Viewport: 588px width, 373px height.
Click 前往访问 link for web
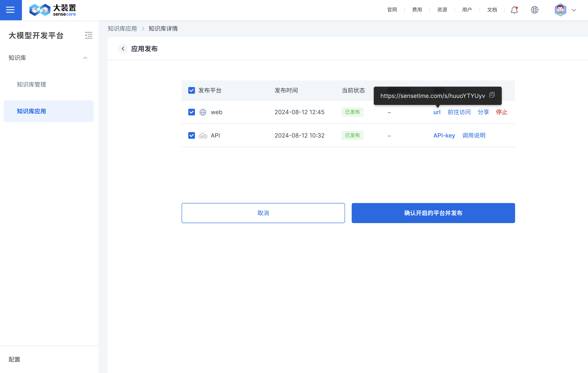point(459,112)
